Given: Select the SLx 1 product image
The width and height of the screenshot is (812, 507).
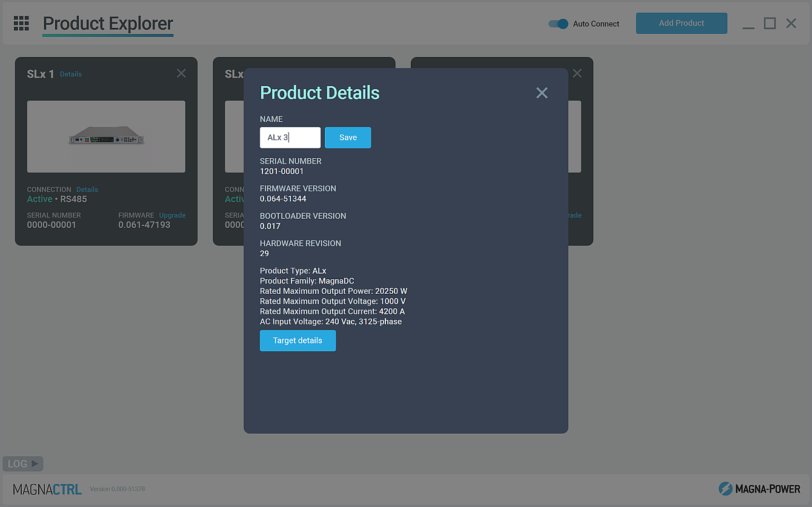Looking at the screenshot, I should click(x=106, y=137).
